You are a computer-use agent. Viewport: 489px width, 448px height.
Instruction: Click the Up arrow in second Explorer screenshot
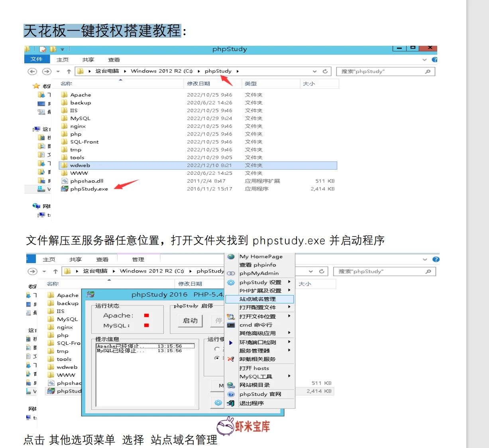(55, 271)
